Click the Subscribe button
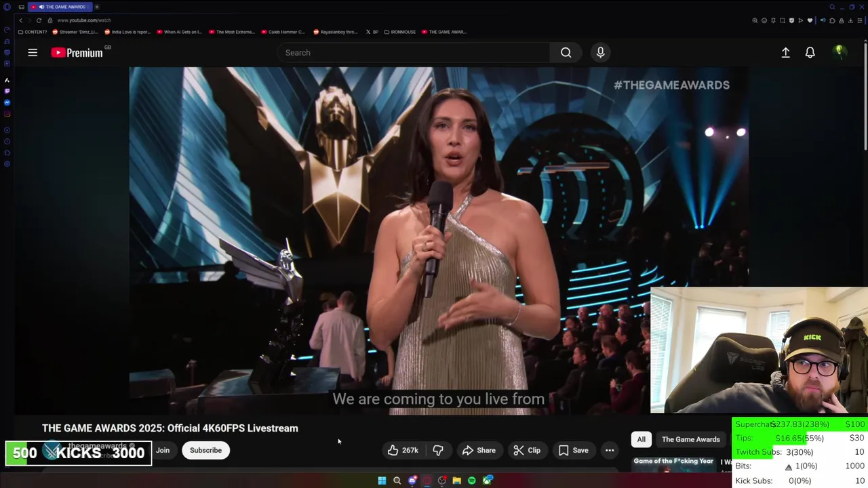The width and height of the screenshot is (868, 488). coord(205,450)
